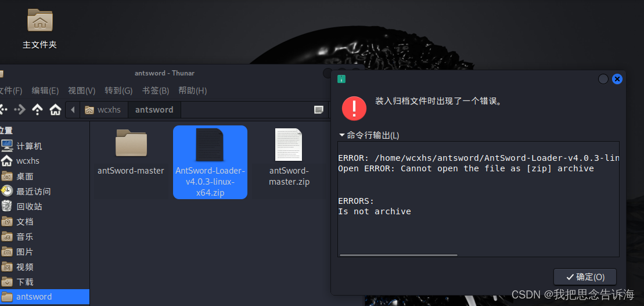
Task: Select AntSword-Loader-v4.0.3-linux-x64.zip file
Action: click(210, 162)
